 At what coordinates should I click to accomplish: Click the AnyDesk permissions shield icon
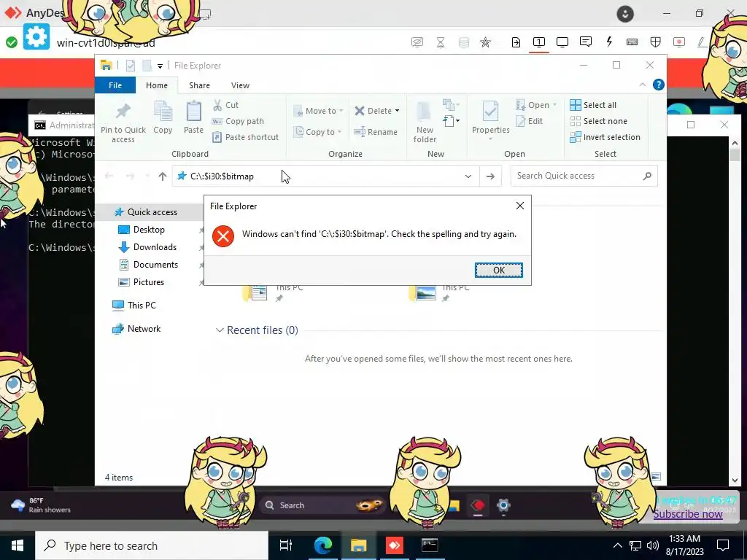pyautogui.click(x=656, y=42)
